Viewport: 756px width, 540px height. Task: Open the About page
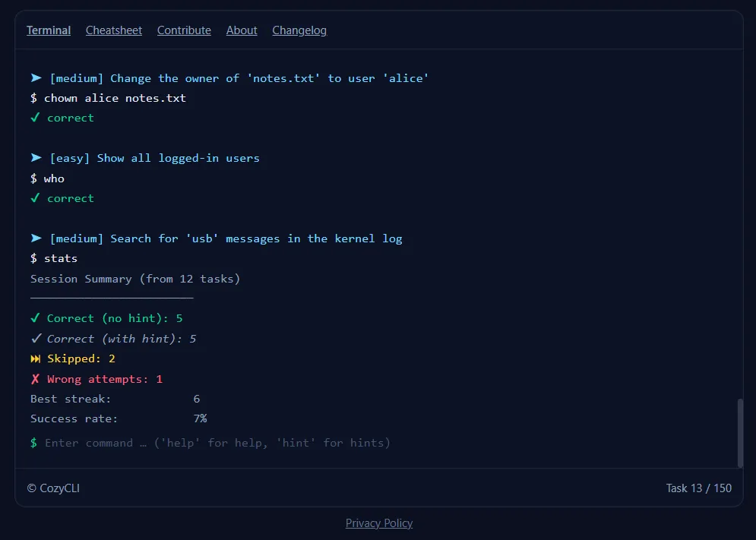click(x=242, y=30)
